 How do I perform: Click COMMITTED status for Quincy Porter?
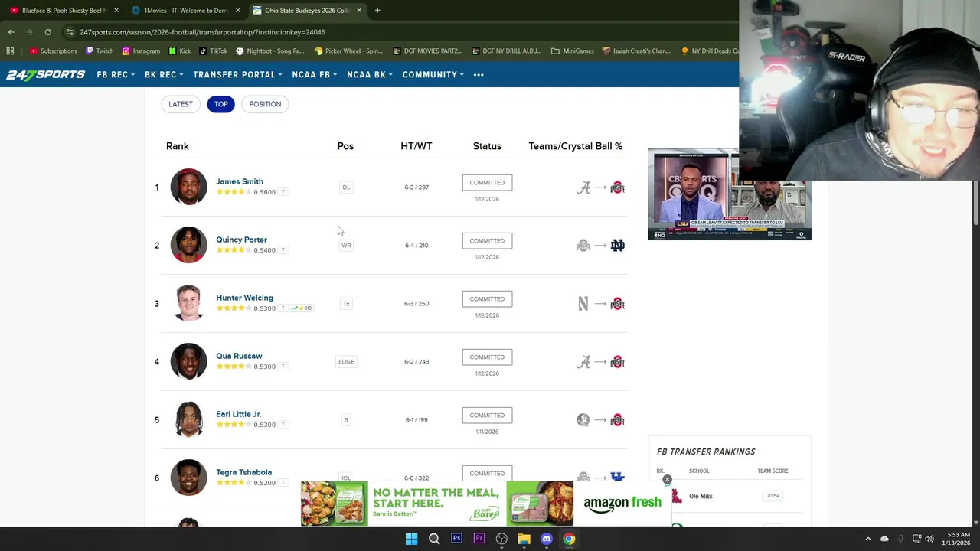pos(487,240)
